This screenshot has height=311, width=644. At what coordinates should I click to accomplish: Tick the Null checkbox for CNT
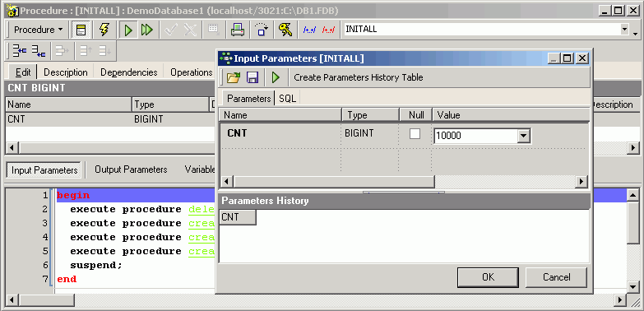click(415, 133)
